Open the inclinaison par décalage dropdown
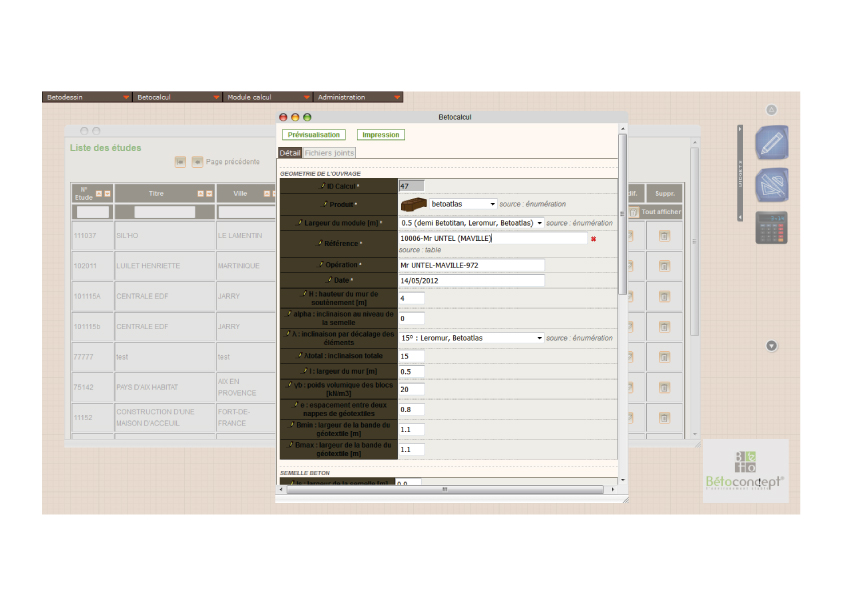 click(x=471, y=338)
